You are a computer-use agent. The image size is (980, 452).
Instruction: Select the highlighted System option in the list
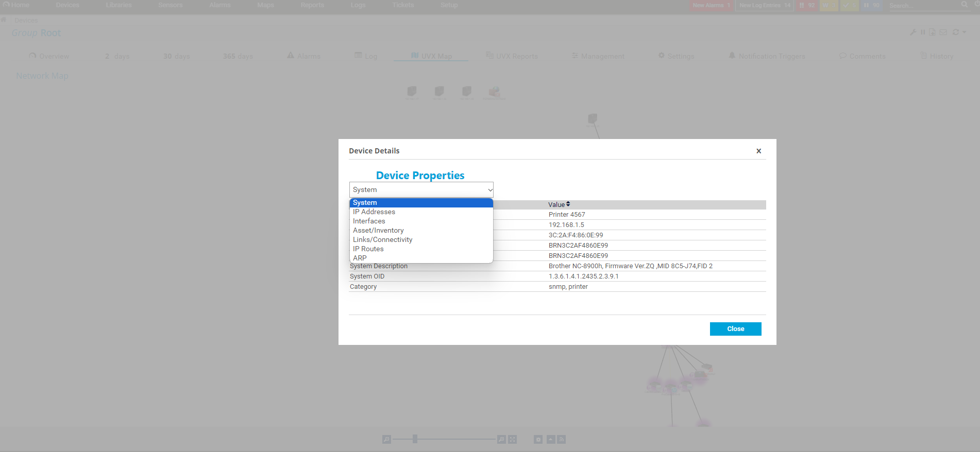click(x=421, y=203)
